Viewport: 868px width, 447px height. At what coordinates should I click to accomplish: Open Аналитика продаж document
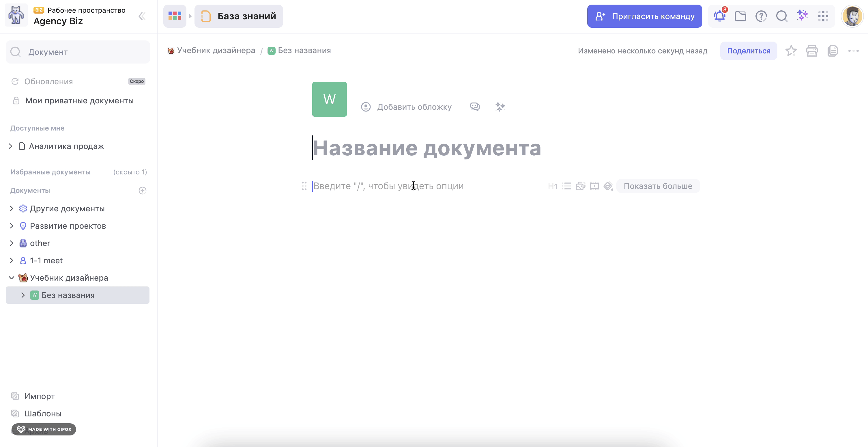pyautogui.click(x=66, y=146)
